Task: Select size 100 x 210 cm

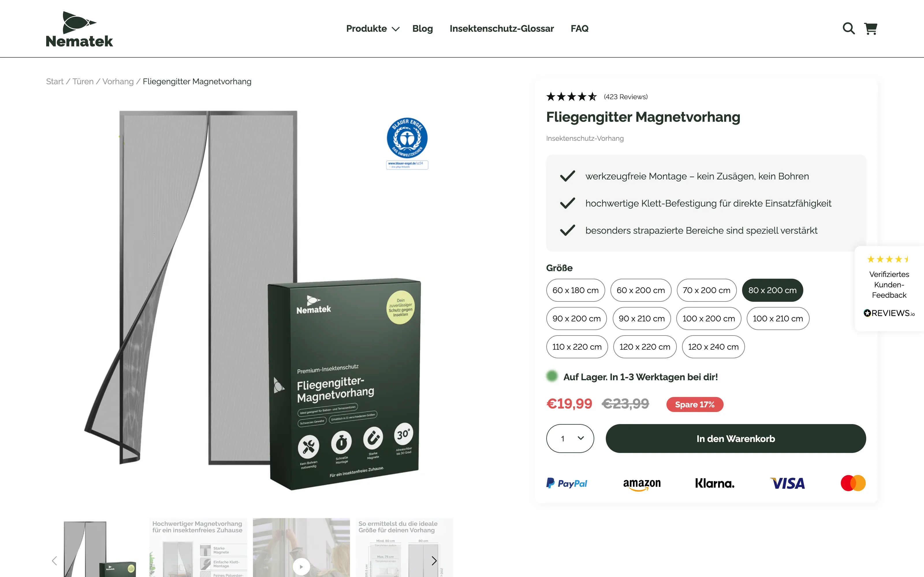Action: (778, 318)
